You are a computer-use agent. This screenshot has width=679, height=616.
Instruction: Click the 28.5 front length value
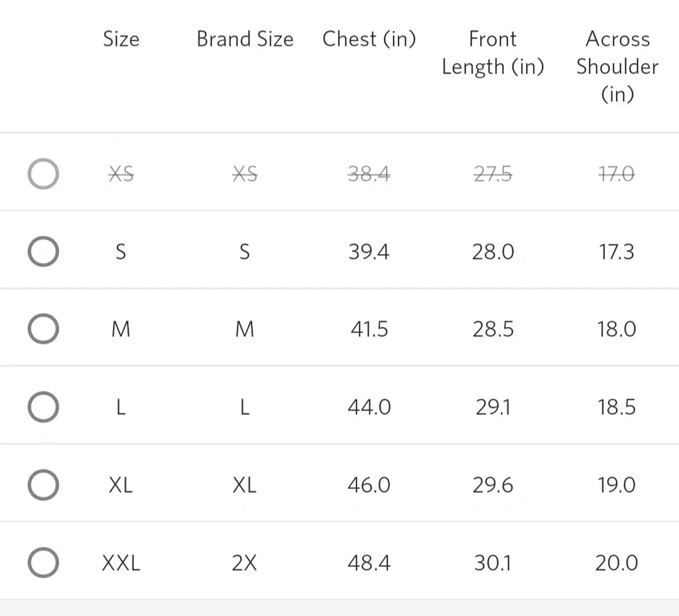[x=493, y=330]
